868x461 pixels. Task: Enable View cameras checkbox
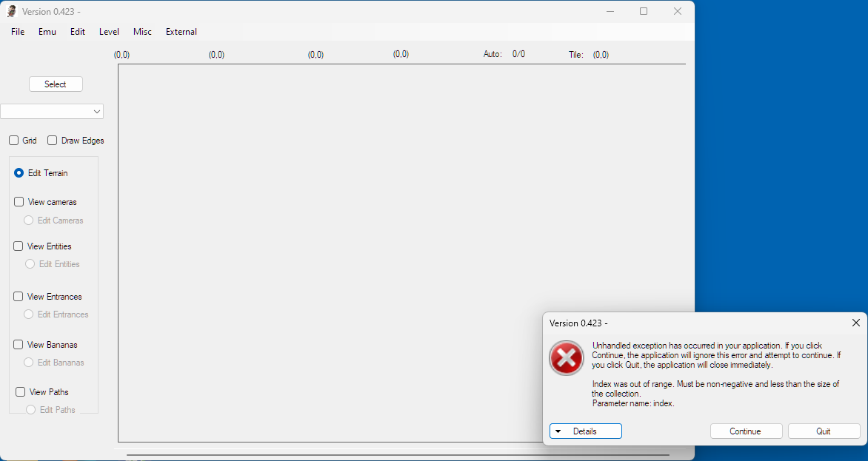(19, 202)
